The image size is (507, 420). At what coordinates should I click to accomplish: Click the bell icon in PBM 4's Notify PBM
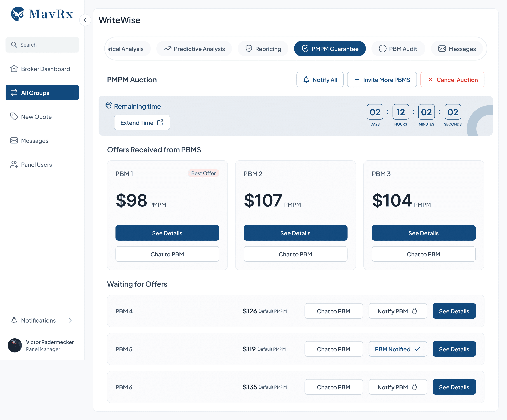click(x=415, y=311)
